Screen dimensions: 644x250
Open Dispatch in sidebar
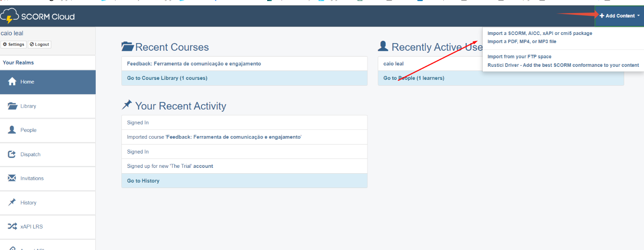pyautogui.click(x=48, y=154)
